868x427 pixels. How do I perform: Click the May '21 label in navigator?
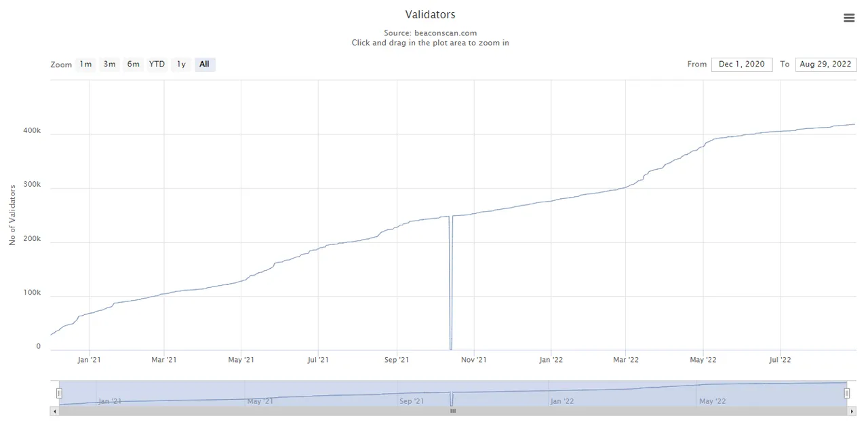tap(260, 401)
